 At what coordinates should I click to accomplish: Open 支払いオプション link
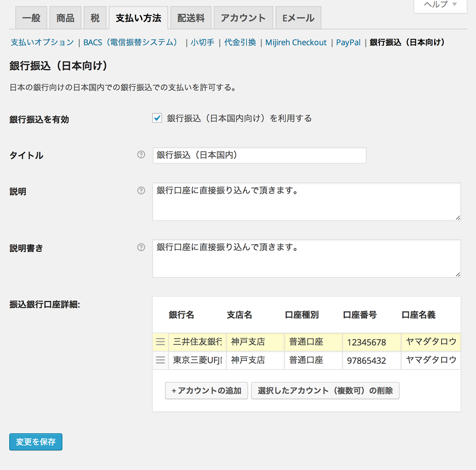click(42, 42)
